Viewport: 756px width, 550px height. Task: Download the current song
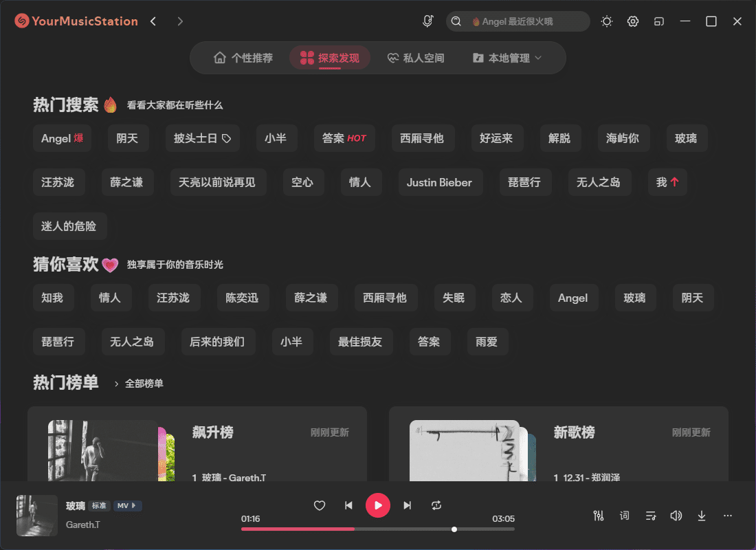point(702,516)
